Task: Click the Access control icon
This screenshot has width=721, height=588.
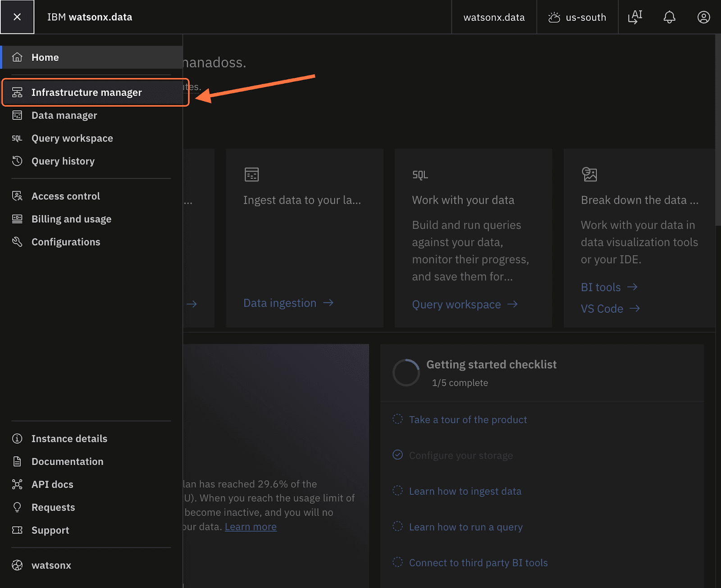Action: [17, 196]
